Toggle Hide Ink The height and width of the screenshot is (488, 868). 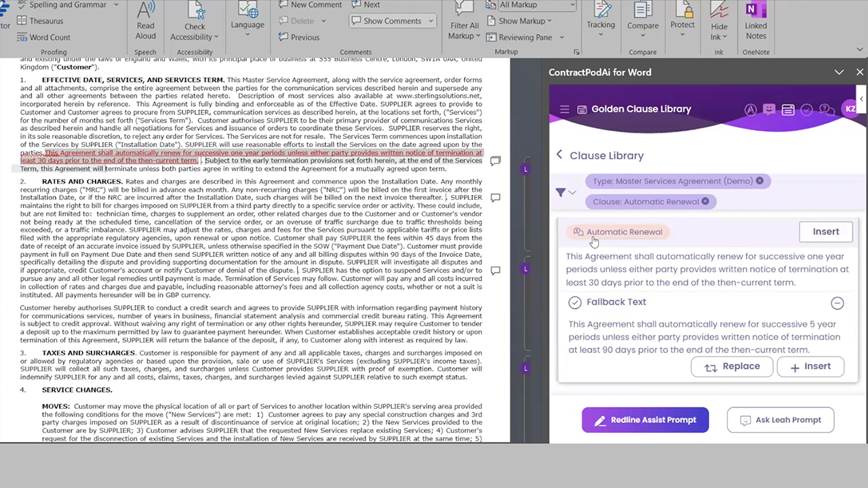click(x=719, y=22)
